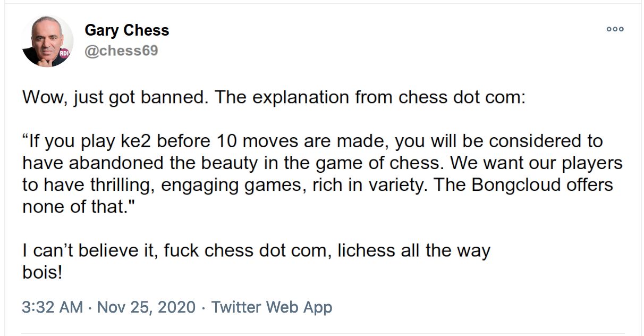Click the display name above the handle
The image size is (644, 336).
pos(126,31)
